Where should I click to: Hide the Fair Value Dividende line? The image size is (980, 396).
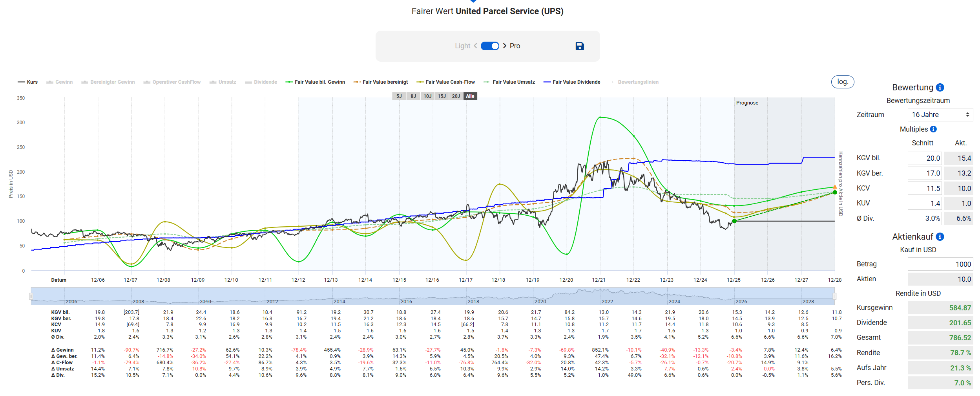(572, 82)
